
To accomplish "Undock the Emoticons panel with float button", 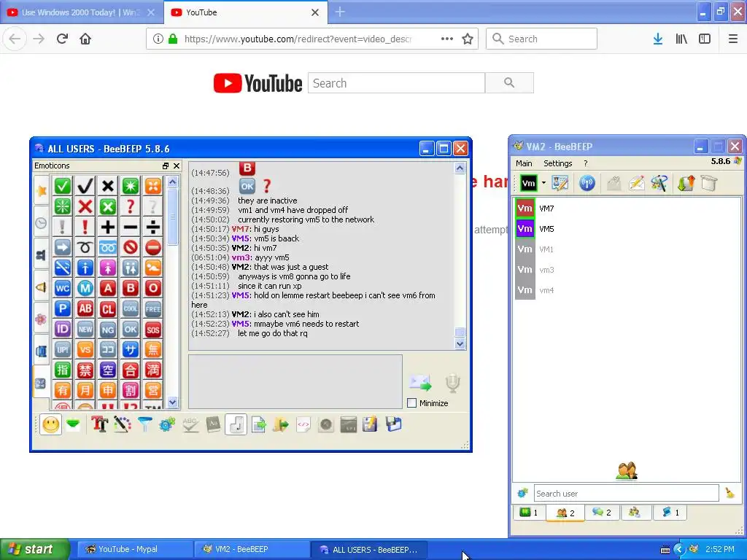I will (166, 166).
